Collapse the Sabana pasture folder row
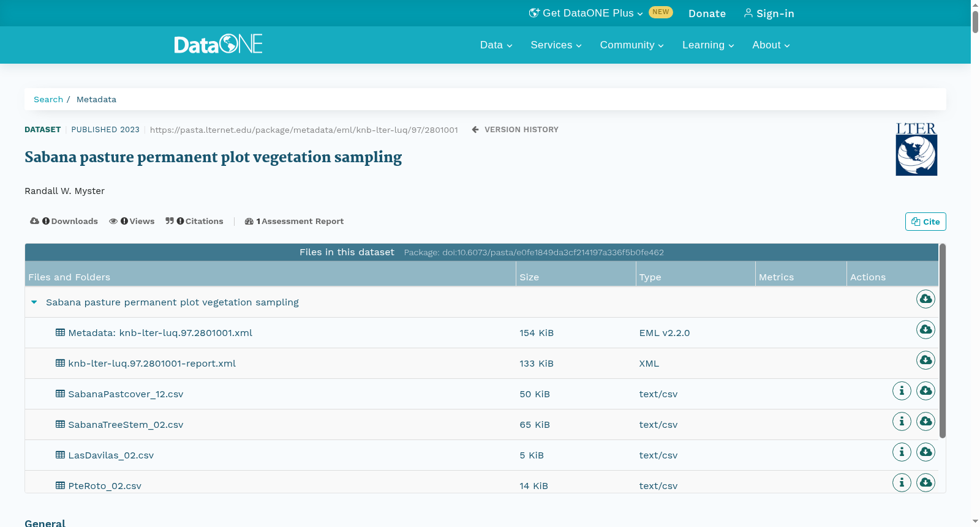 (x=34, y=302)
